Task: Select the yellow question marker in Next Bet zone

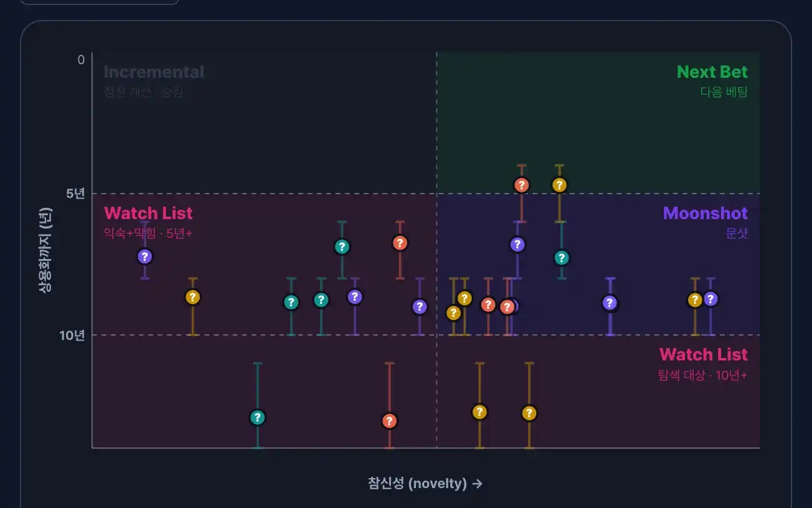Action: [x=559, y=185]
